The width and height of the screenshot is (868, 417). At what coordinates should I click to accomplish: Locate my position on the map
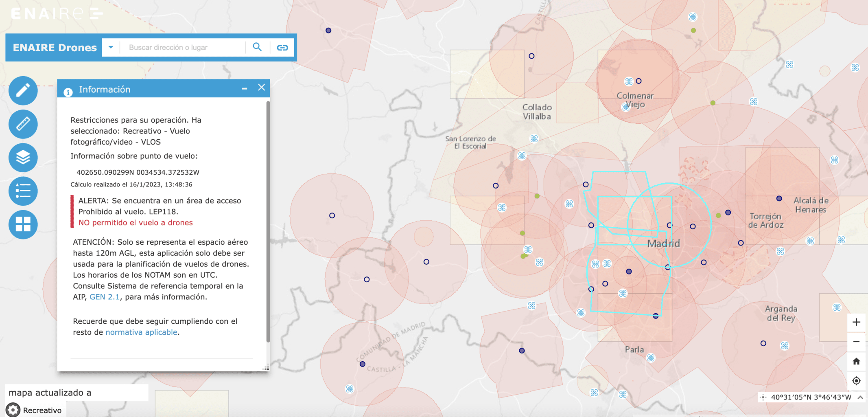point(856,381)
